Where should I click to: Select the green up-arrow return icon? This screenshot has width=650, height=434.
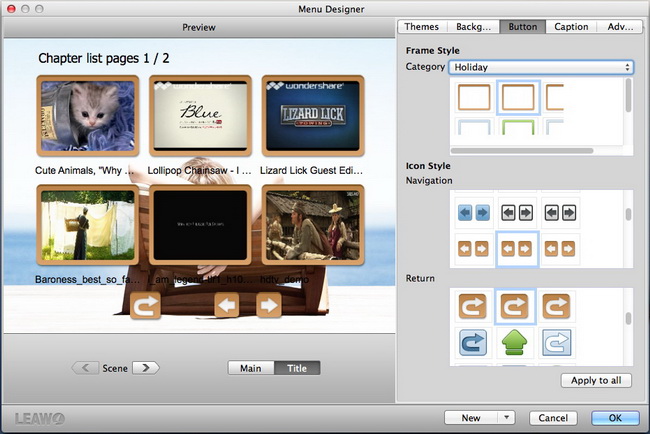[514, 342]
